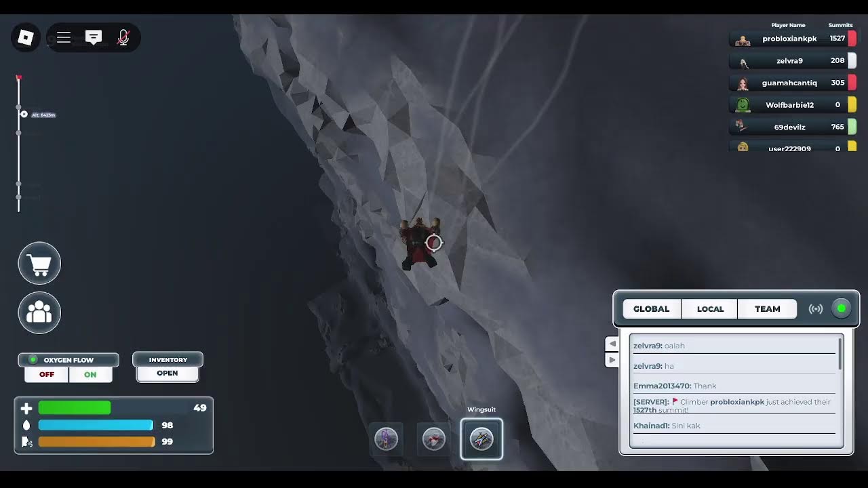This screenshot has height=488, width=868.
Task: Collapse chat with the left arrow
Action: (612, 344)
